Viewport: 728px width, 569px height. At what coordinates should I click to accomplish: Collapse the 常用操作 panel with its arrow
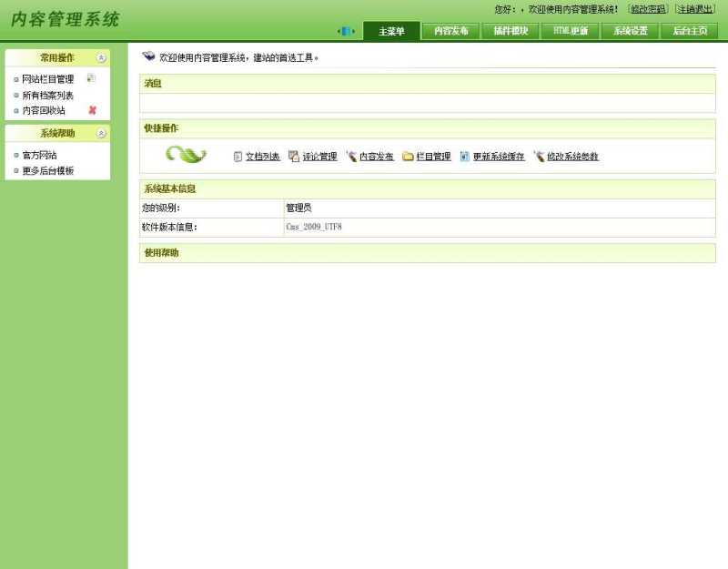pyautogui.click(x=99, y=57)
